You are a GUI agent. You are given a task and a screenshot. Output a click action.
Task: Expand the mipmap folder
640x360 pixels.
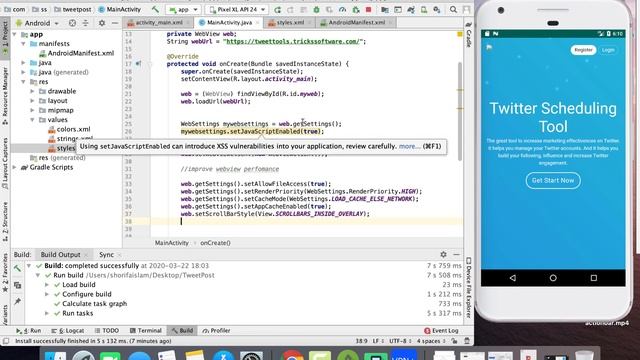pyautogui.click(x=32, y=110)
